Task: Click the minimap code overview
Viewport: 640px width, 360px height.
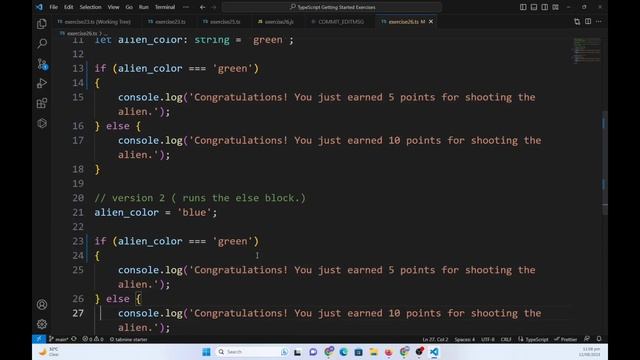Action: pos(587,51)
